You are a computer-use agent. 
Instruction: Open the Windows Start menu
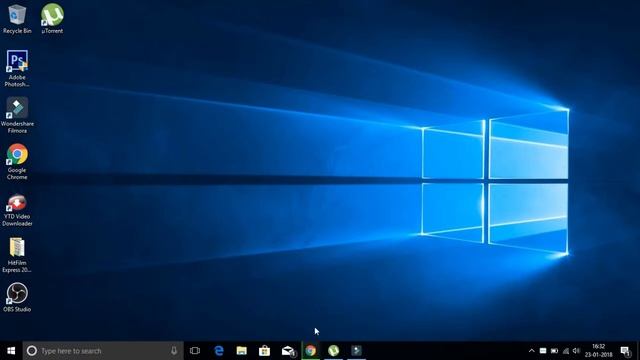pos(11,351)
